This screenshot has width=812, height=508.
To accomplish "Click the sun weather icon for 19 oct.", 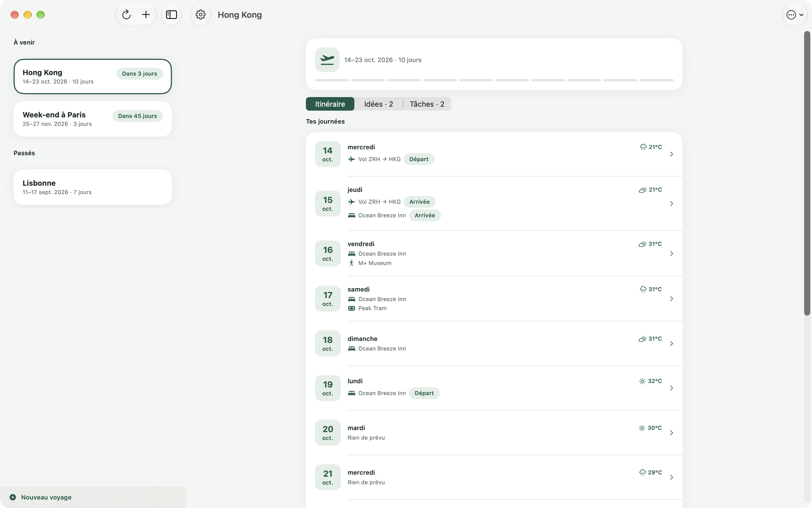I will (x=642, y=381).
